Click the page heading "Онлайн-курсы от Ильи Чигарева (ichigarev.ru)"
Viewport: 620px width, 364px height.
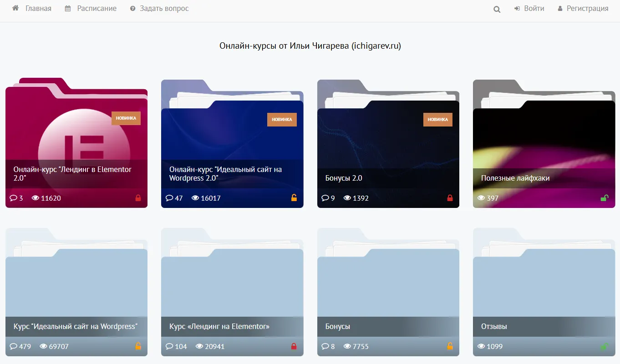[x=310, y=46]
